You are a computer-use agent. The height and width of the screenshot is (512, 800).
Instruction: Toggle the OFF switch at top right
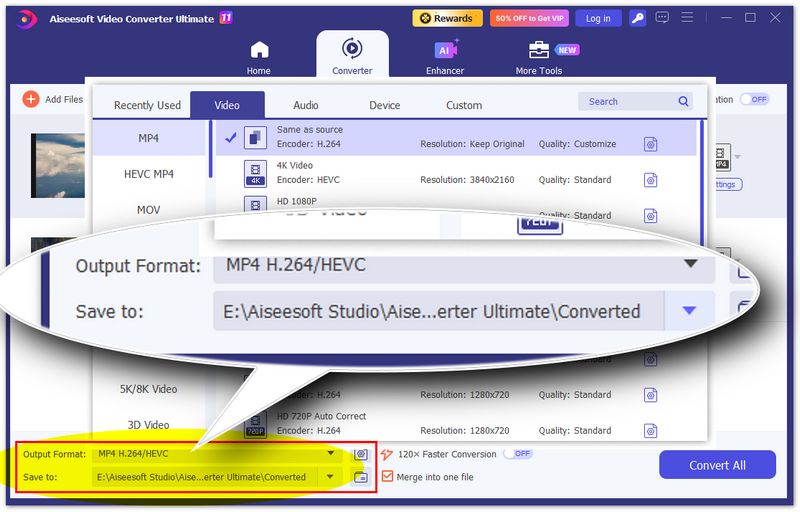755,99
